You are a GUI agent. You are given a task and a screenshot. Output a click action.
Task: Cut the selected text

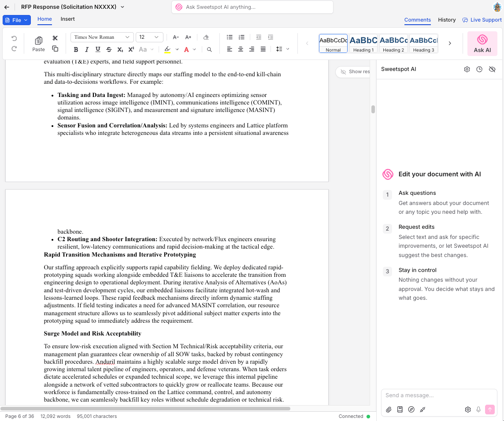[x=55, y=38]
